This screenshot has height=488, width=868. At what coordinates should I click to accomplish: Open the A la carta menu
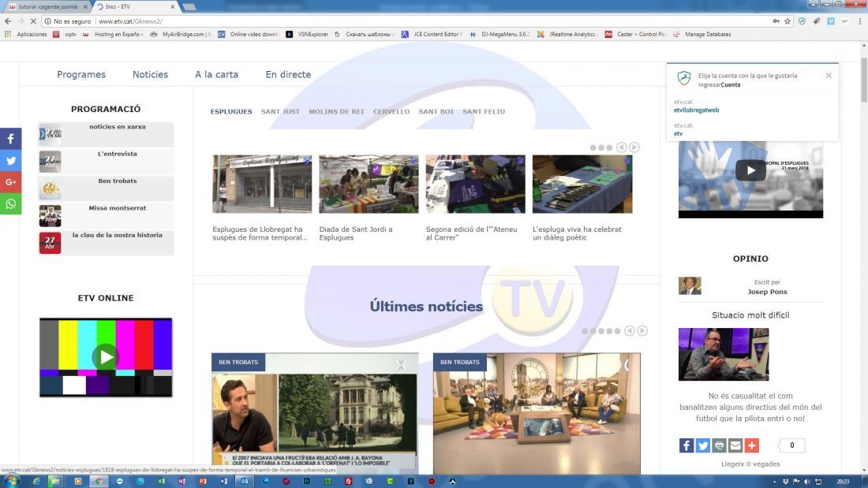coord(216,74)
